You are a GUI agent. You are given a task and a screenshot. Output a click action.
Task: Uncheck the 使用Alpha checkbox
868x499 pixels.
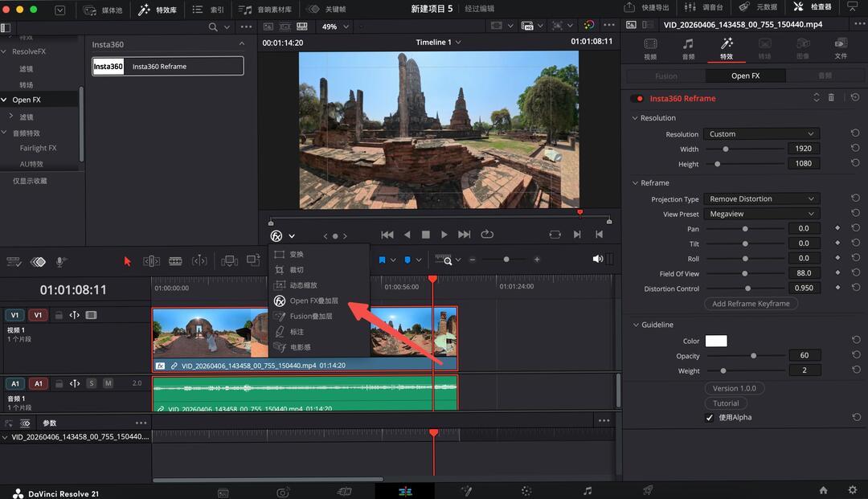(x=709, y=418)
